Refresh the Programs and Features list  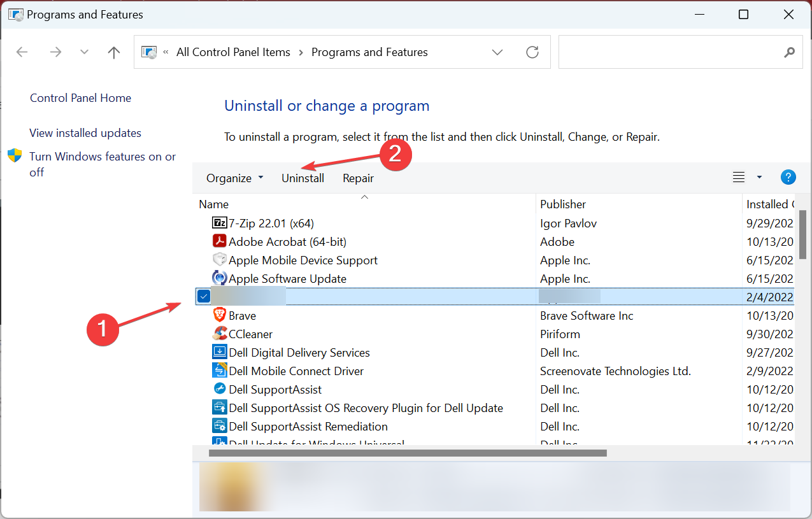point(532,52)
